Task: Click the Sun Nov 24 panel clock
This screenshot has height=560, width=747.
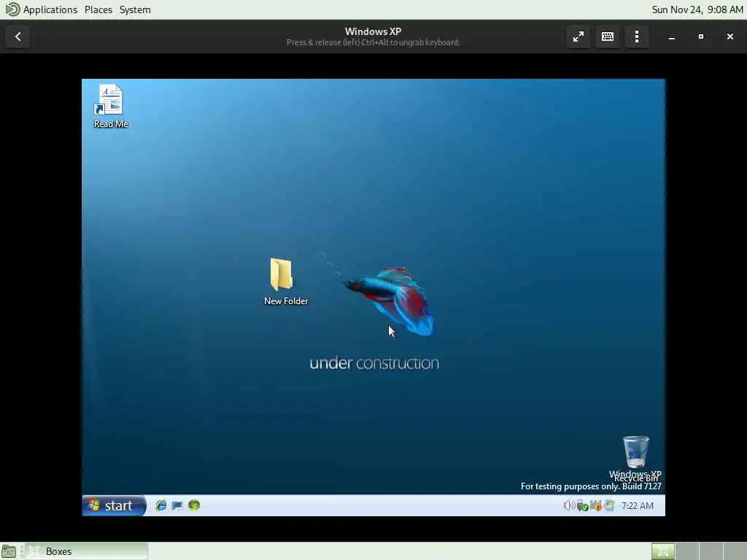Action: pyautogui.click(x=697, y=9)
